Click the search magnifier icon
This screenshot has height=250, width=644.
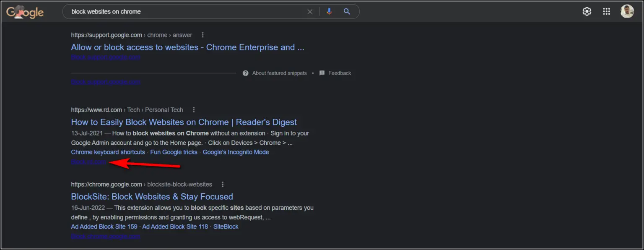coord(347,11)
